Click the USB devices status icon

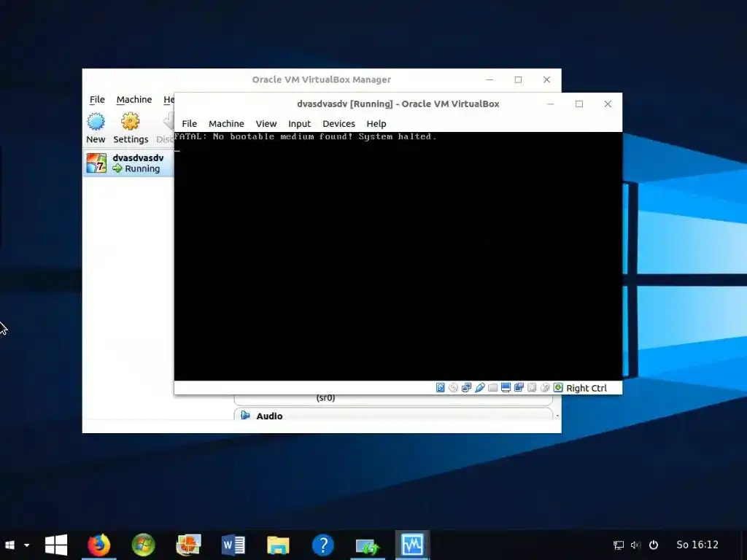480,388
